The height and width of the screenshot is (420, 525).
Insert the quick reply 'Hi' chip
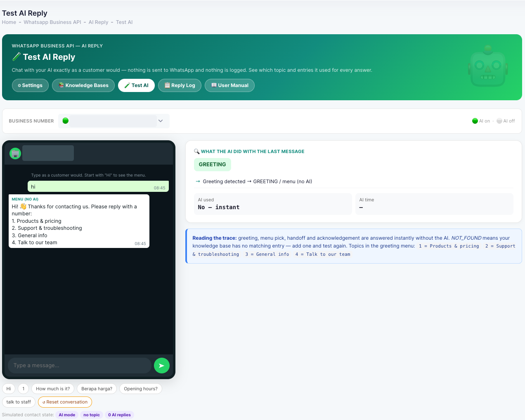click(x=9, y=389)
